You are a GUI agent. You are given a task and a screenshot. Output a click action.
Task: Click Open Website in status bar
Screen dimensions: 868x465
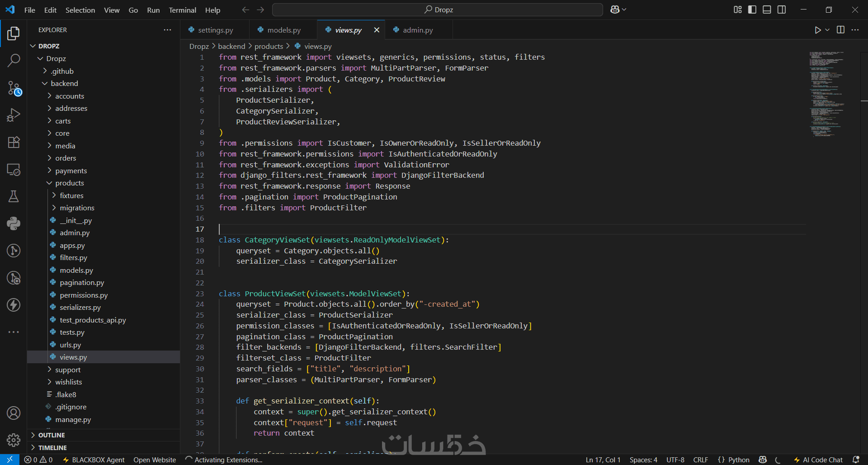[x=155, y=460]
